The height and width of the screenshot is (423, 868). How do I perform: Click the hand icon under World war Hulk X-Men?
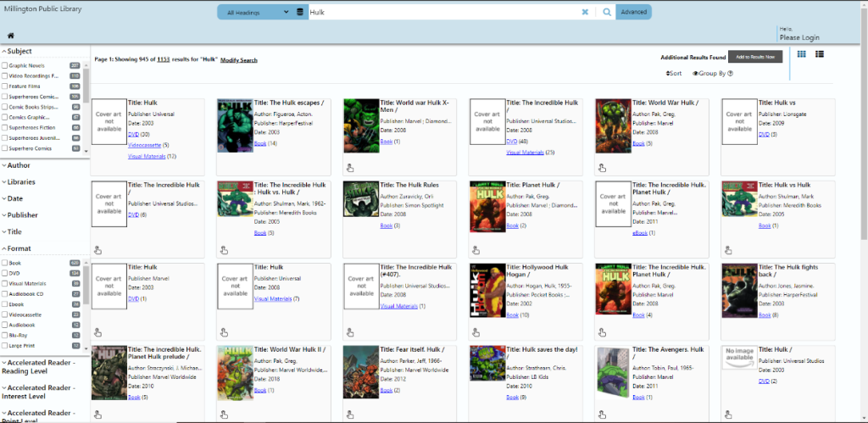pos(349,167)
